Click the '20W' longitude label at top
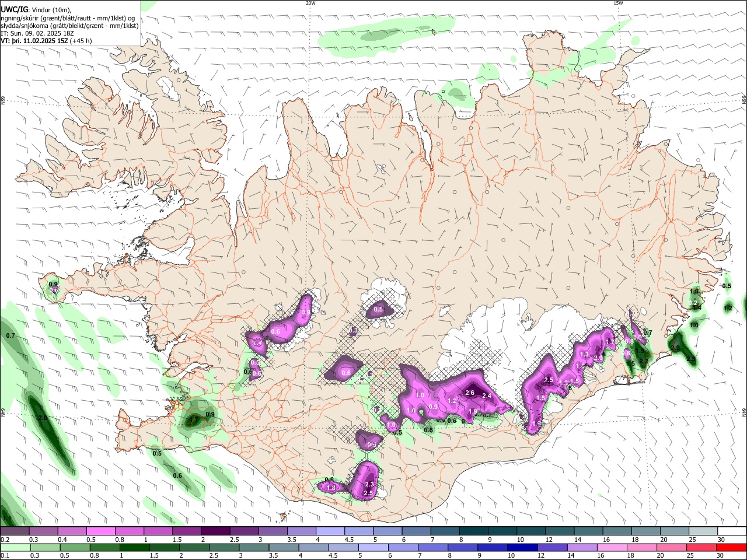The width and height of the screenshot is (747, 560). point(310,3)
